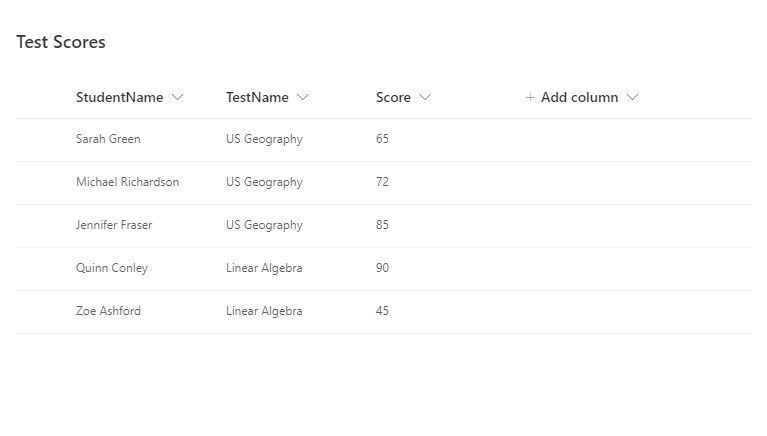This screenshot has width=767, height=436.
Task: Expand the Score column chevron
Action: [x=425, y=97]
